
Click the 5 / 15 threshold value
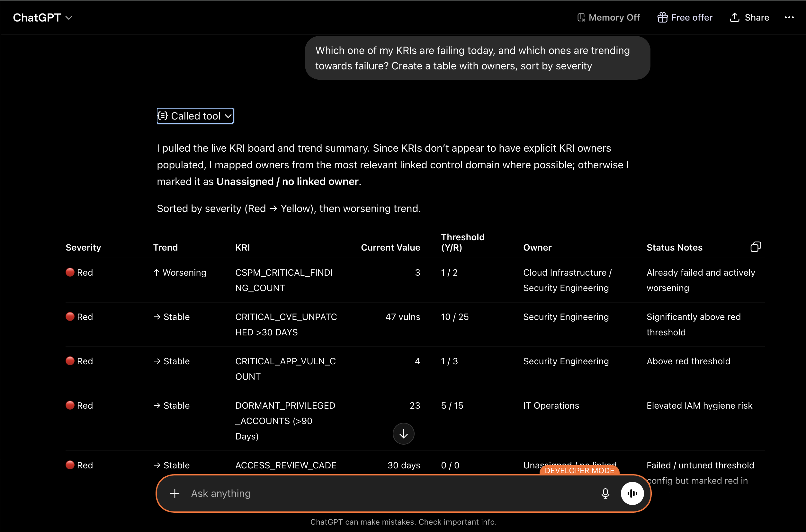[452, 405]
